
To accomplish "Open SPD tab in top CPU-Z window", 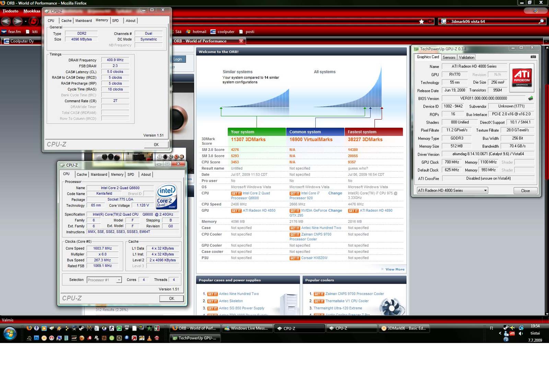I will (115, 21).
